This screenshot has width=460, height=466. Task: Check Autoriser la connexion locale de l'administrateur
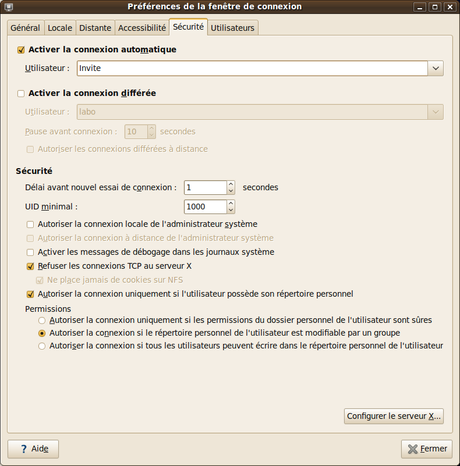[x=30, y=224]
